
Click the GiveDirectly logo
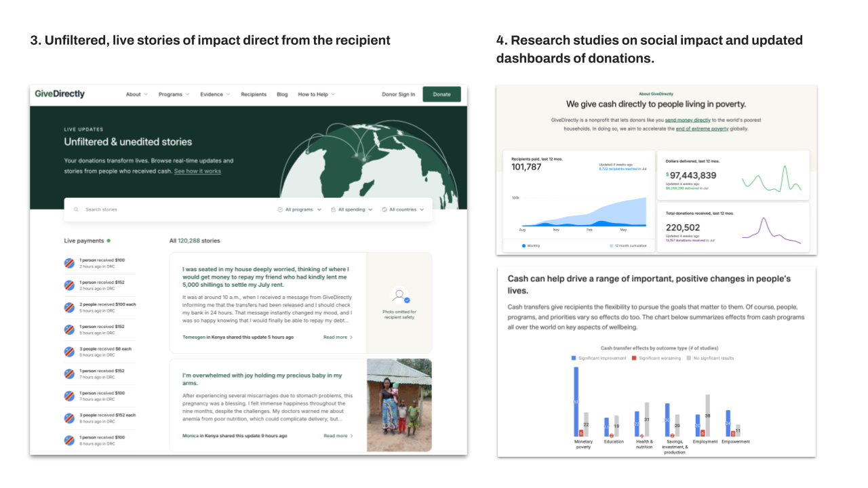(x=60, y=94)
